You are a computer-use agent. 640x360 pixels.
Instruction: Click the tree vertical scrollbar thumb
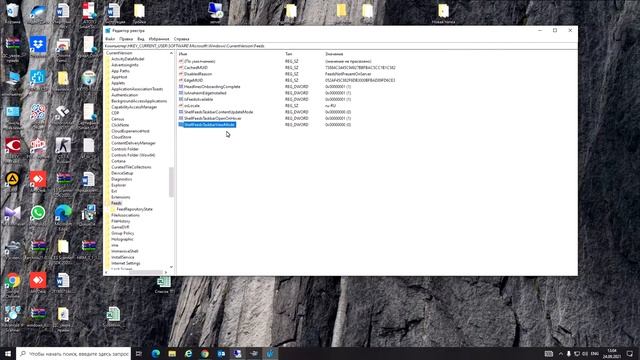coord(171,182)
